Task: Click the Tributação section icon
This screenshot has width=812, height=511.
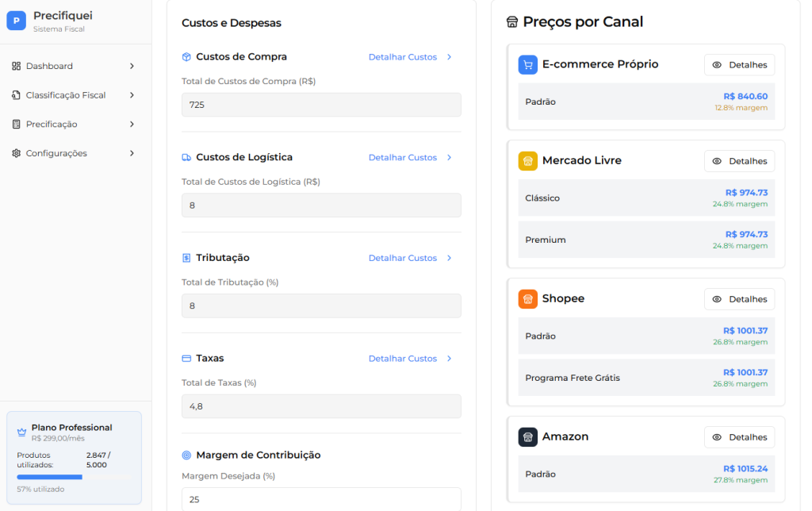Action: tap(186, 258)
